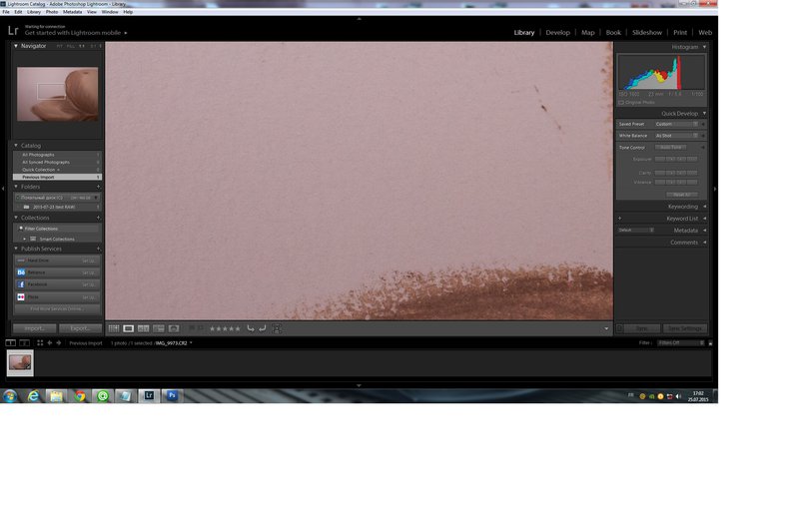Add a new folder with plus icon
This screenshot has height=532, width=799.
pos(98,186)
